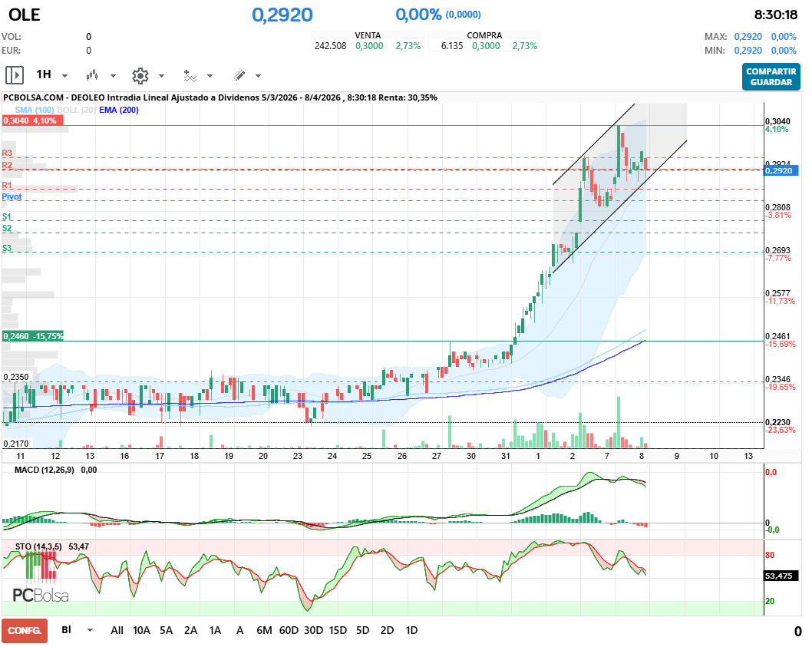The height and width of the screenshot is (647, 812).
Task: Click the 0,3040 red price level tag
Action: [31, 120]
